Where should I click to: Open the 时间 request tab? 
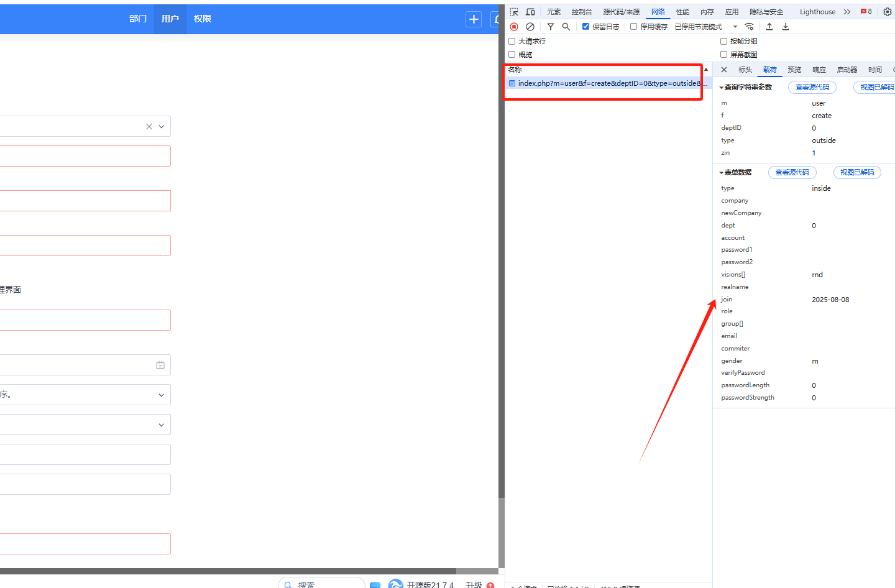875,70
